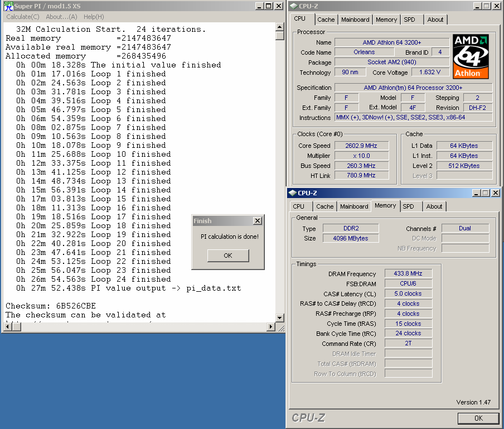504x429 pixels.
Task: Click the Package value 'Socket AM2 (940)'
Action: click(x=392, y=62)
